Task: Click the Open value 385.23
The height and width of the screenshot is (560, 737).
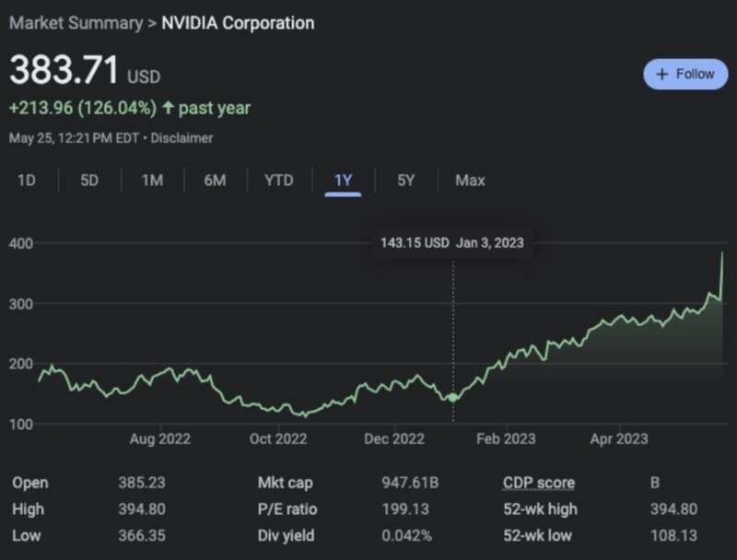Action: click(x=142, y=483)
